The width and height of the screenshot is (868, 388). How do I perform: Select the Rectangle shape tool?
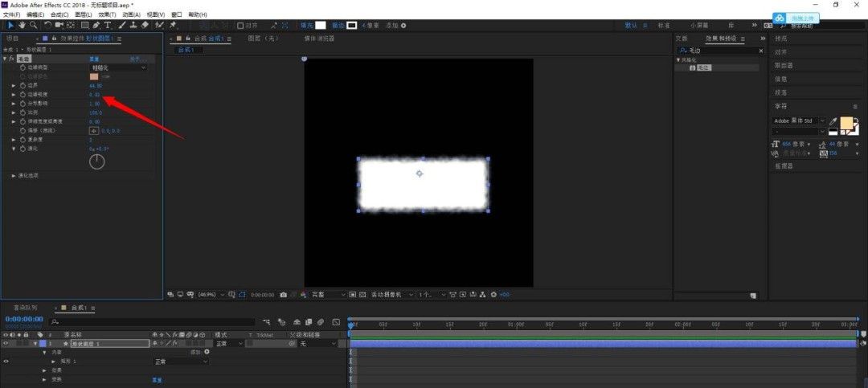(84, 25)
